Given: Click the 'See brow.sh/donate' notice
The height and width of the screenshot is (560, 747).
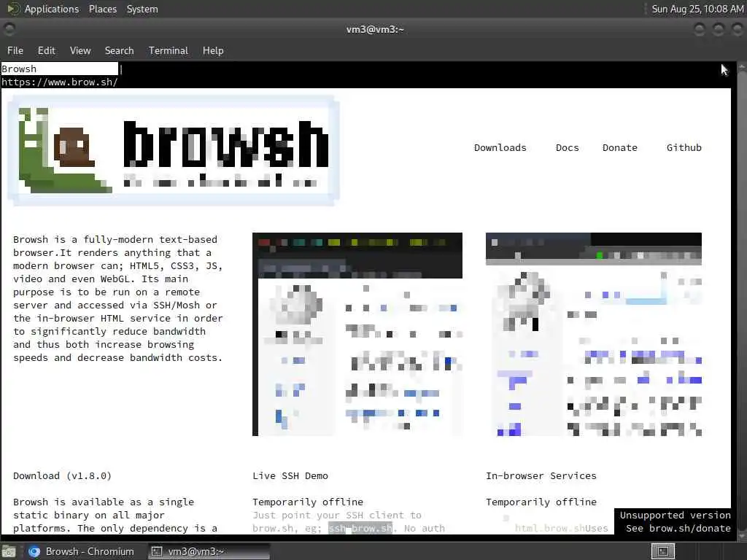Looking at the screenshot, I should (678, 528).
